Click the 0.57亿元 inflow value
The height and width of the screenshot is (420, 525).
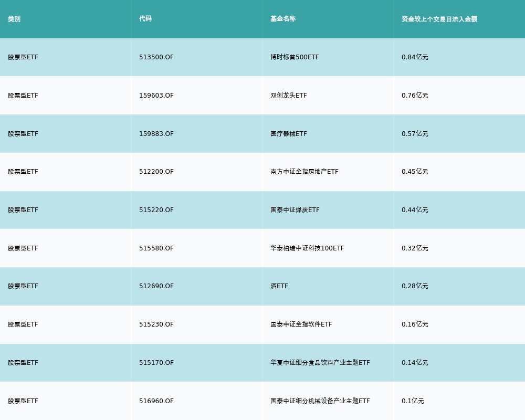[x=415, y=134]
